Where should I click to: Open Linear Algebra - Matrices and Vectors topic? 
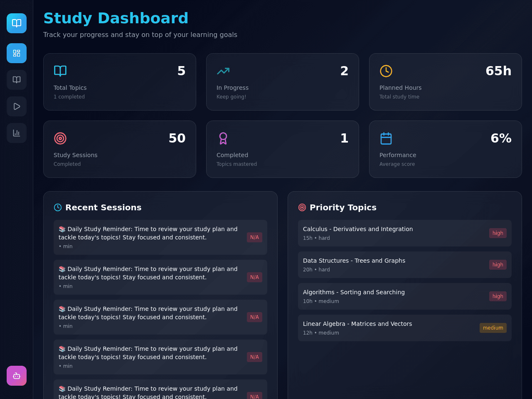(x=405, y=328)
